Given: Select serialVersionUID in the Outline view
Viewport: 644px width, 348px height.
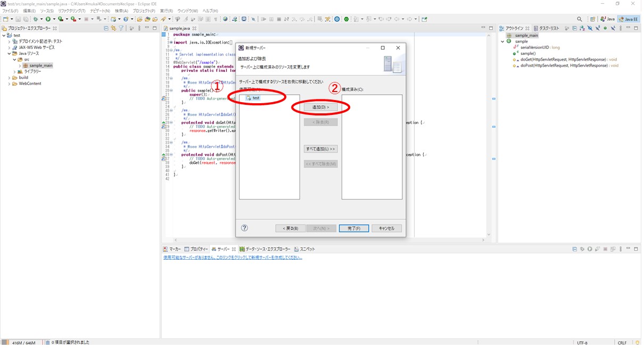Looking at the screenshot, I should (x=536, y=47).
